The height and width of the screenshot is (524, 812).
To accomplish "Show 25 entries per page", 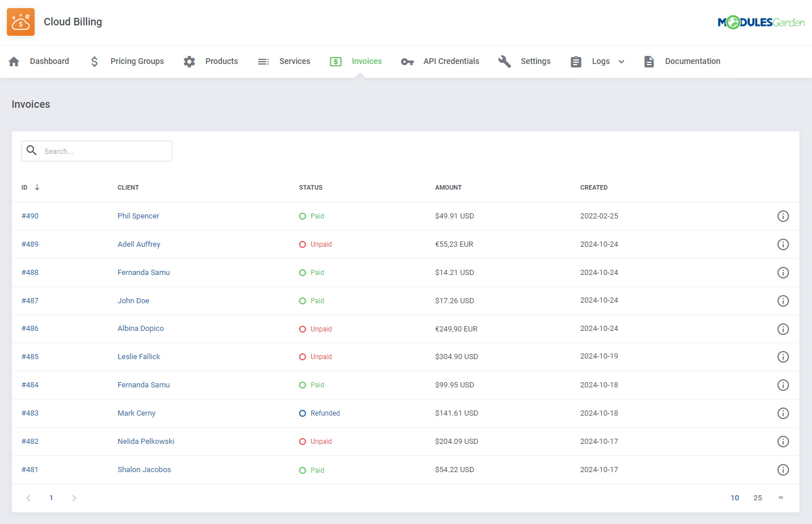I will click(x=758, y=498).
